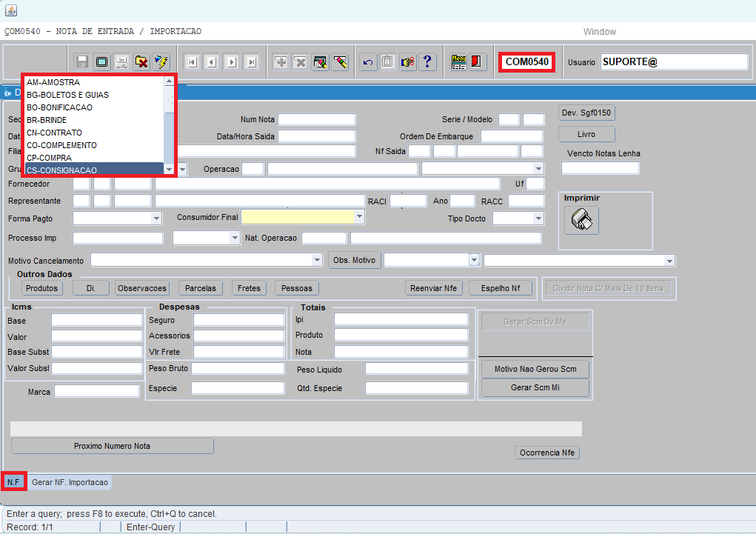Switch to the N.F tab

13,482
